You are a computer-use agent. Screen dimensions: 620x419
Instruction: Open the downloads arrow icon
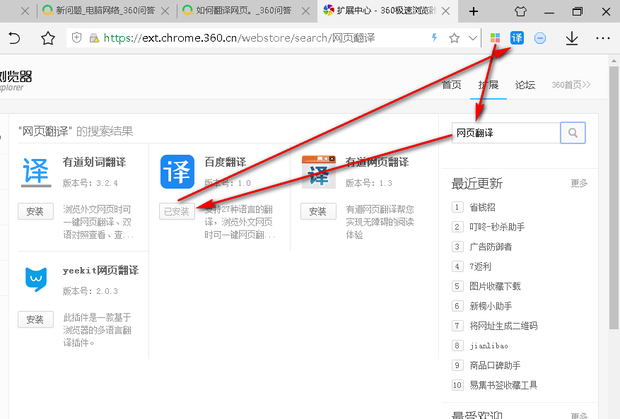[x=572, y=38]
